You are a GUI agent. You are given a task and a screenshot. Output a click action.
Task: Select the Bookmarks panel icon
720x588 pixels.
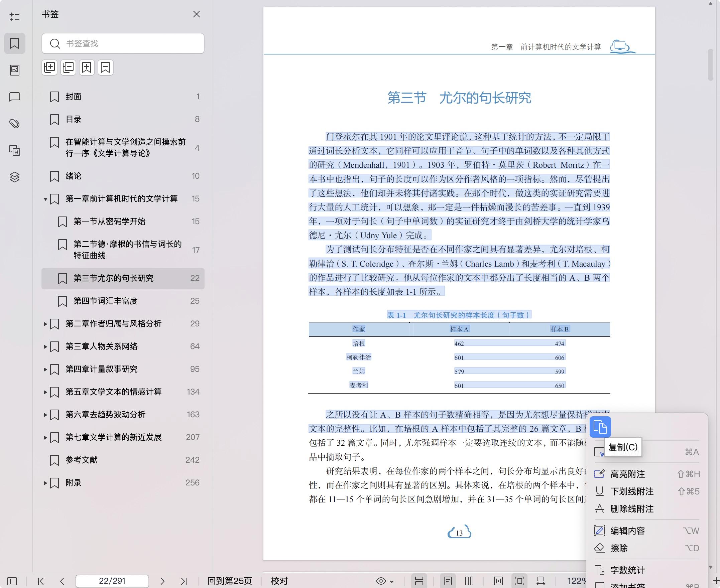(15, 43)
